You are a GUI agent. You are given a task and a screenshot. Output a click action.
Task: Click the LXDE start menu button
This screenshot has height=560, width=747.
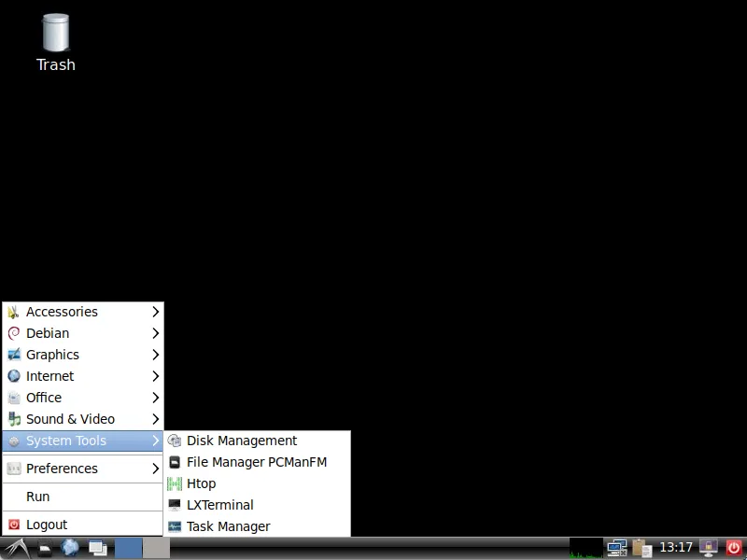(17, 548)
